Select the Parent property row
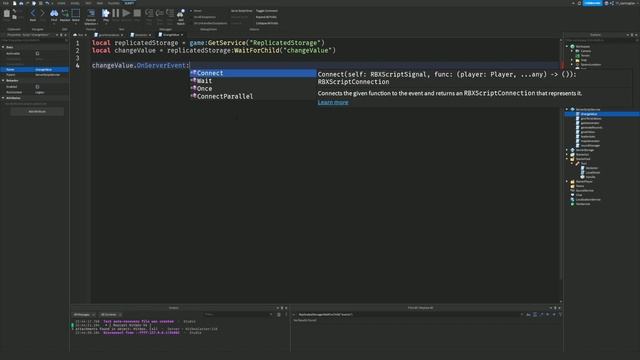The width and height of the screenshot is (640, 360). 34,75
